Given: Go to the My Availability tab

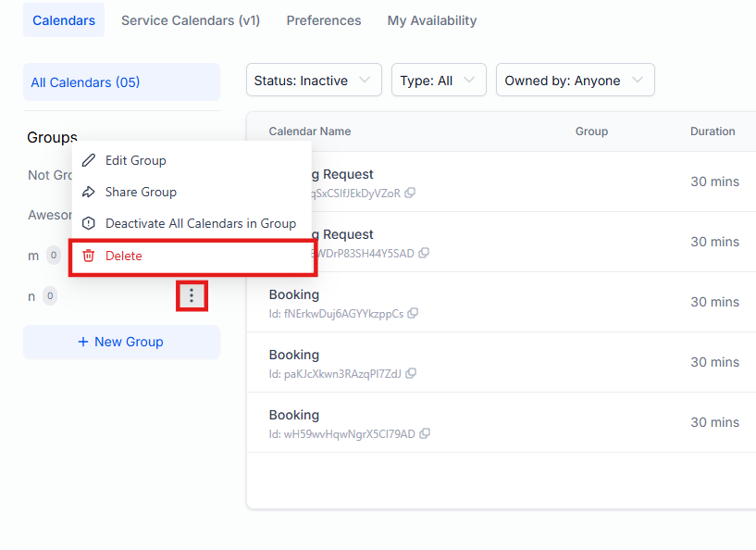Looking at the screenshot, I should click(432, 20).
